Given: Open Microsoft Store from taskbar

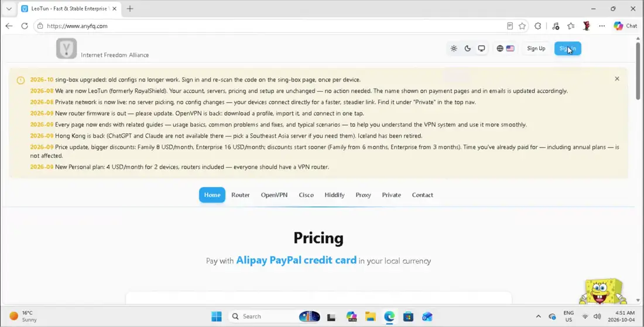Looking at the screenshot, I should coord(408,316).
